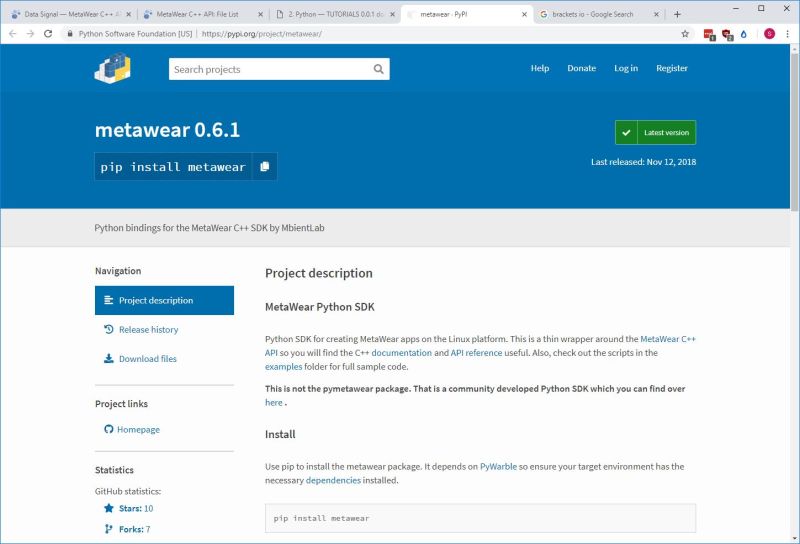
Task: Click the PyPI logo
Action: pyautogui.click(x=113, y=68)
